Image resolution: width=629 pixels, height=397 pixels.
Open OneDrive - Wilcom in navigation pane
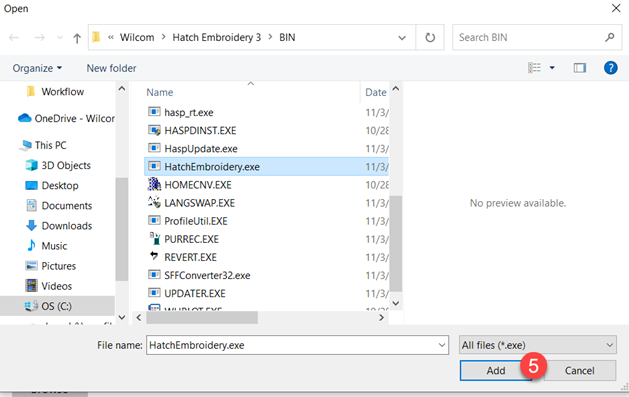coord(67,118)
